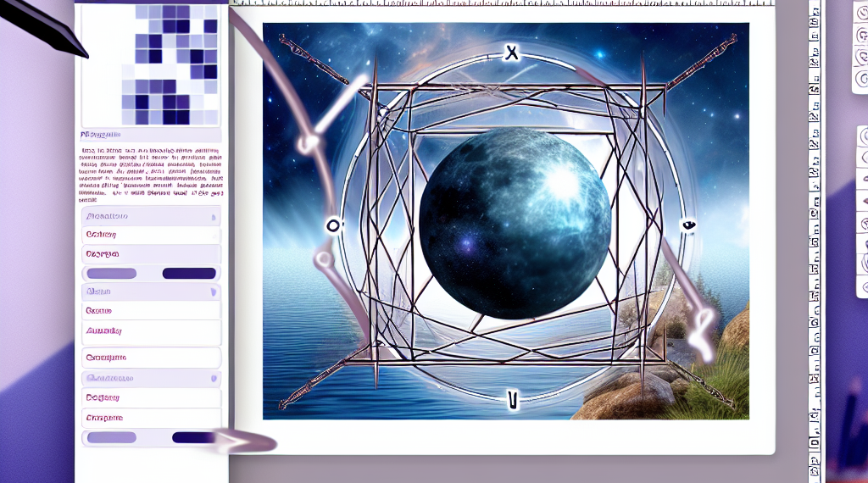Click the handle on circle's right edge
This screenshot has height=483, width=868.
tap(688, 225)
